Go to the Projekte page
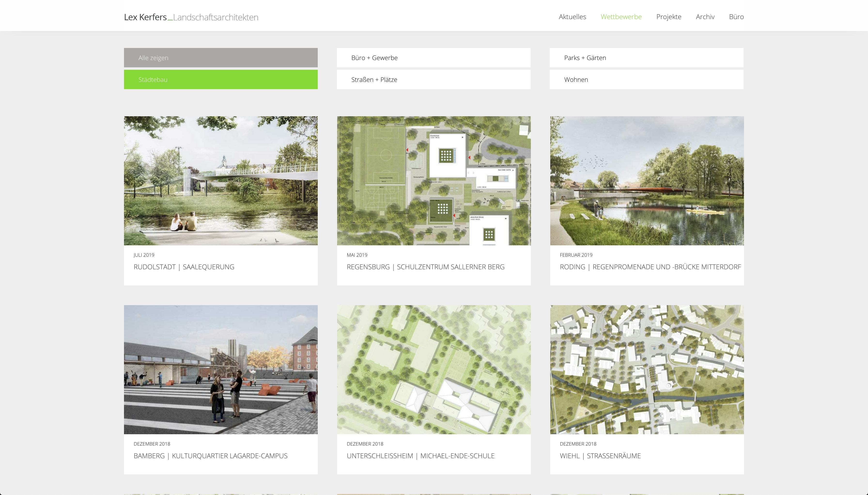The image size is (868, 495). 668,17
